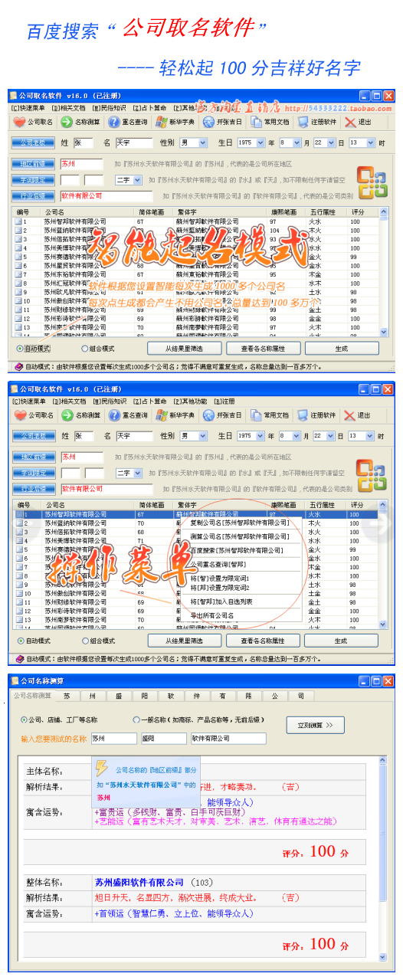Open 其他功能 menu in middle window
The image size is (403, 980).
(x=191, y=401)
